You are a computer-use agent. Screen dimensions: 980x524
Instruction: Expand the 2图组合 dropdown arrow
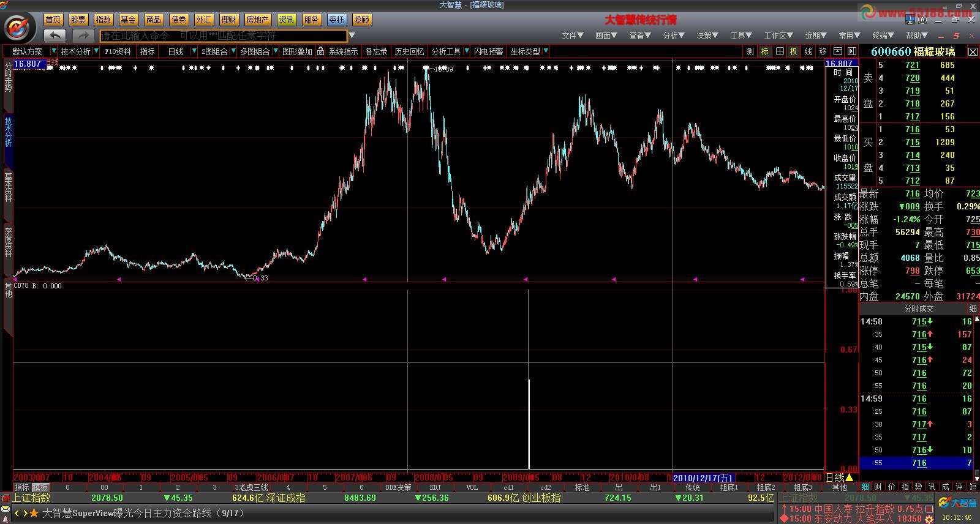(233, 51)
